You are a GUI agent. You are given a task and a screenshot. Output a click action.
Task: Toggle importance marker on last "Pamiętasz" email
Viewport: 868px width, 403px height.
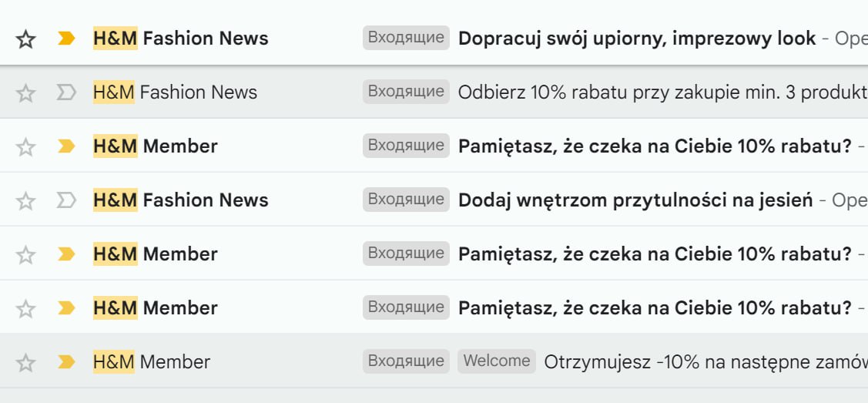pos(66,308)
